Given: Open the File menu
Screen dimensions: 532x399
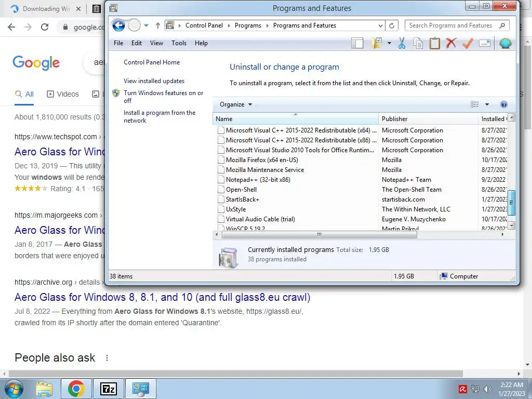Looking at the screenshot, I should point(118,43).
